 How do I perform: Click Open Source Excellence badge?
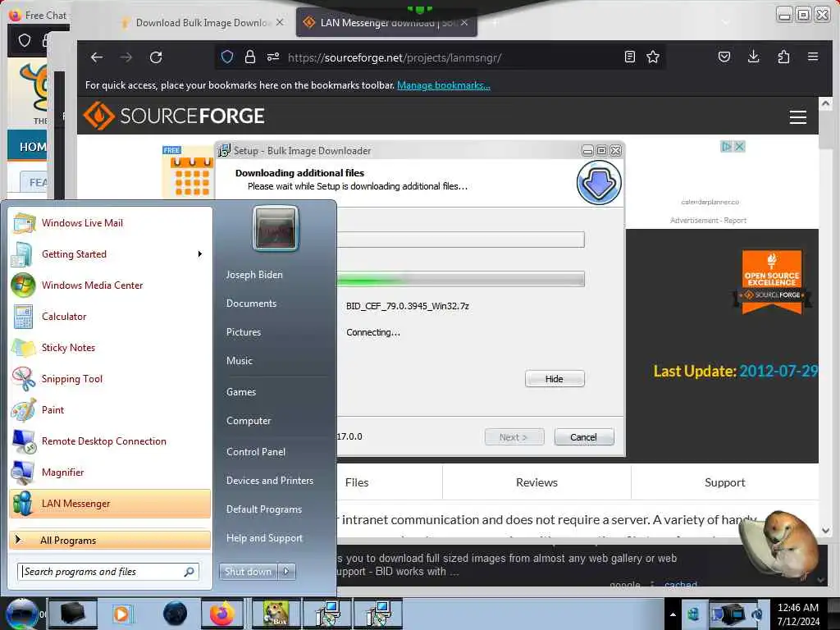[x=772, y=281]
